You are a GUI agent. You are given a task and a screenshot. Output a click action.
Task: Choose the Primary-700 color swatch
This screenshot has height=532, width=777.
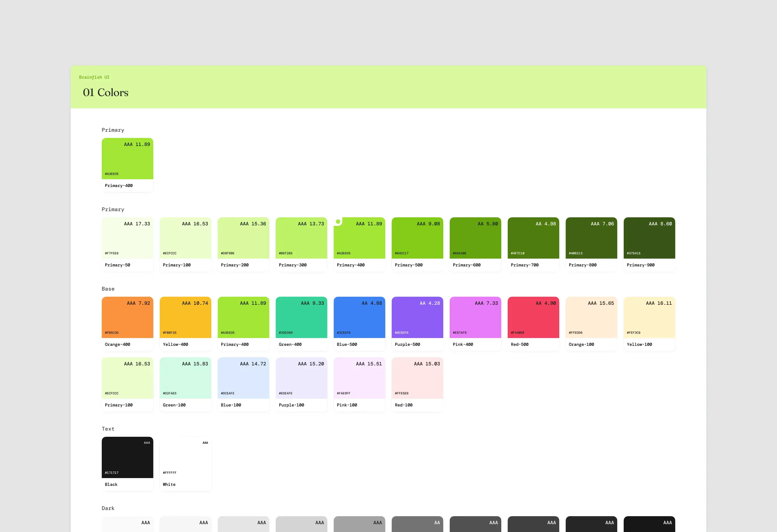click(533, 244)
